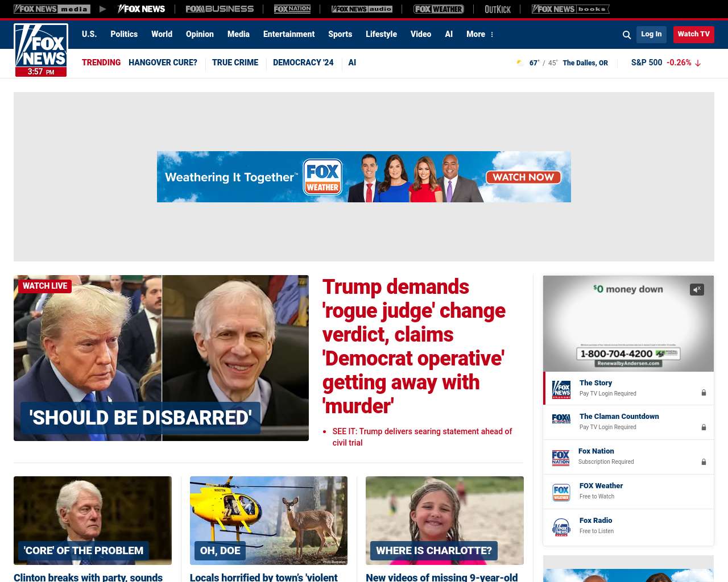The width and height of the screenshot is (728, 582).
Task: Click the search magnifier icon
Action: 627,35
